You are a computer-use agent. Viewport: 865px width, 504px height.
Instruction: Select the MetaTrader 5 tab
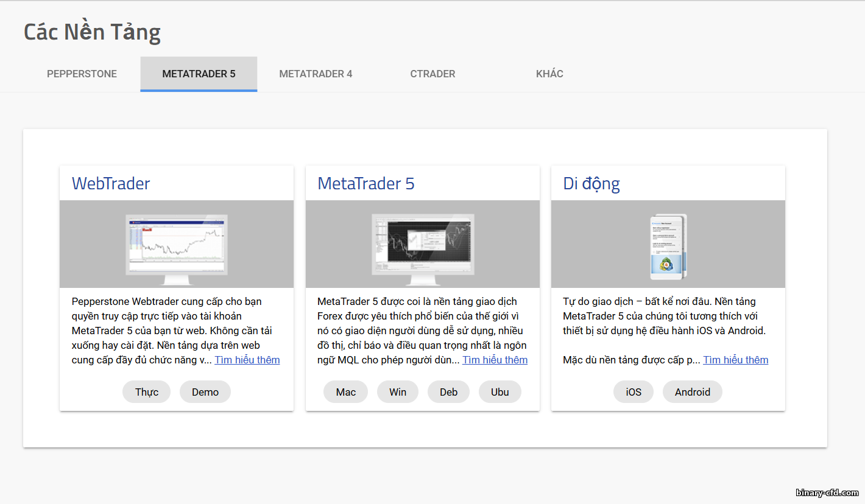coord(199,74)
